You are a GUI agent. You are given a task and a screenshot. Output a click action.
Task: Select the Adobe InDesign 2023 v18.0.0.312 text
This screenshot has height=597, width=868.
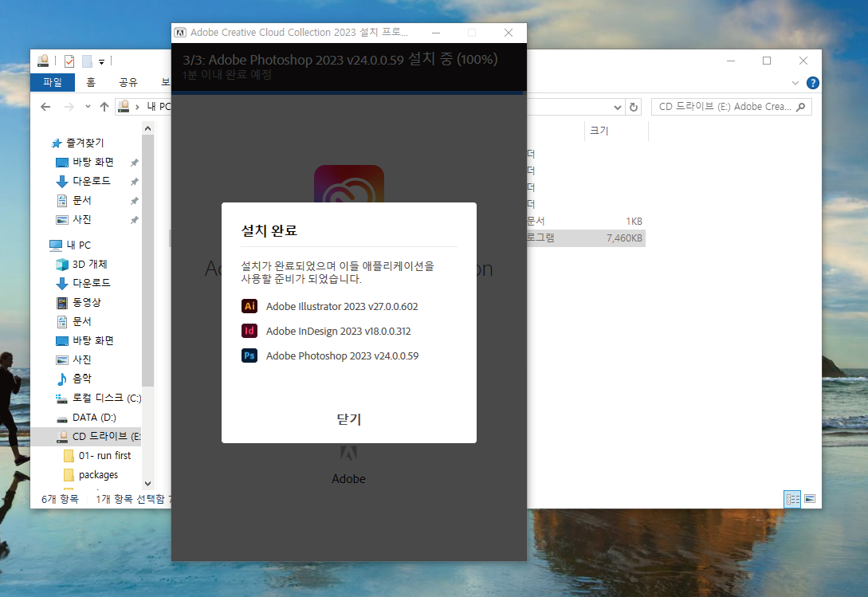click(338, 331)
